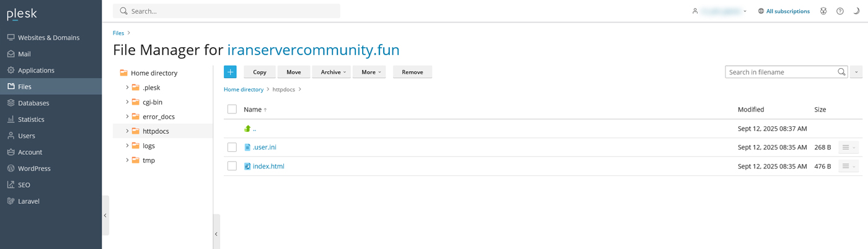
Task: Collapse the left sidebar handle
Action: [105, 216]
